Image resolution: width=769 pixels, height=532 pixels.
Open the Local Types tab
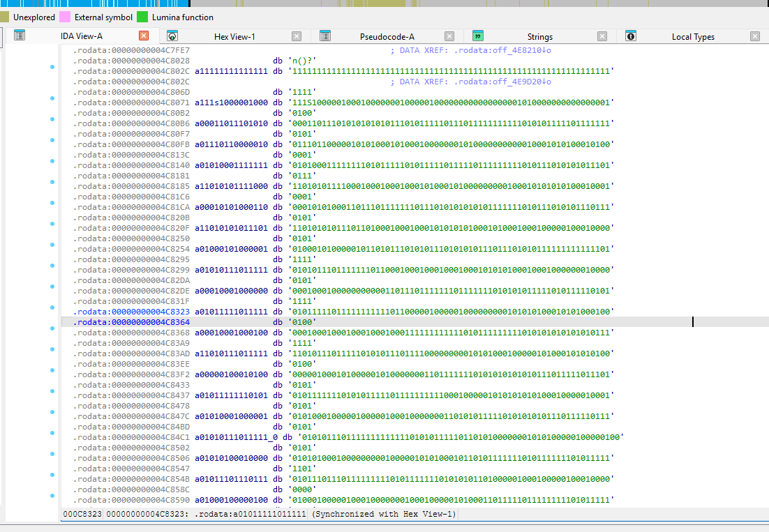(693, 37)
